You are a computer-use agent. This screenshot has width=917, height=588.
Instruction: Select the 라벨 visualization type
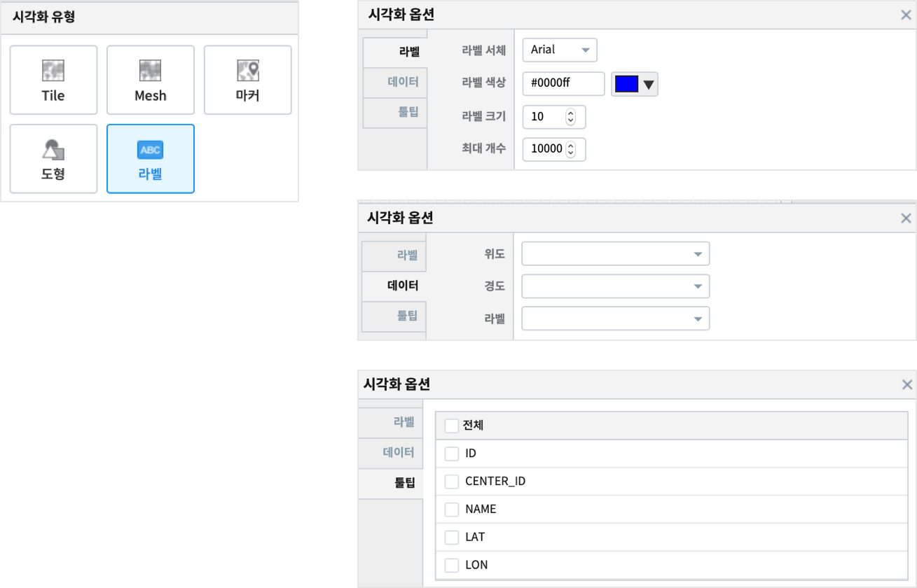click(x=151, y=159)
